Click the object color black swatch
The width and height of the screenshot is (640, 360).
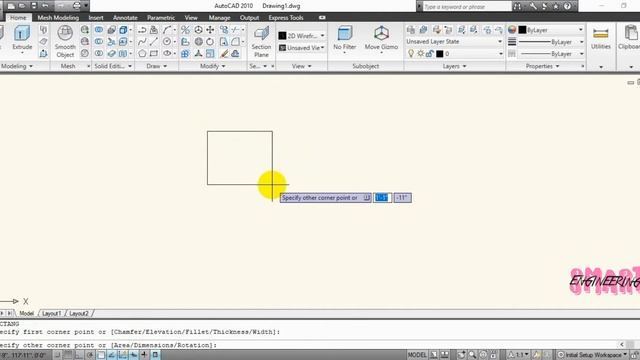coord(522,30)
